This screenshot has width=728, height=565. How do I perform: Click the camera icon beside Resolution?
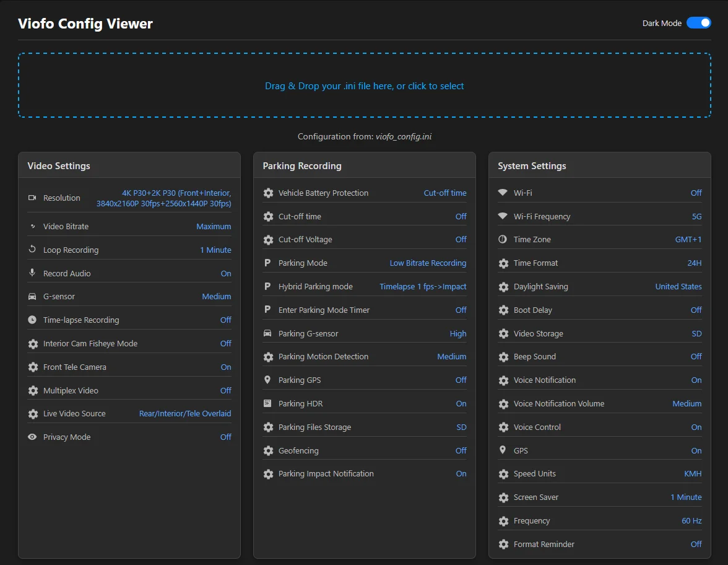pos(32,198)
